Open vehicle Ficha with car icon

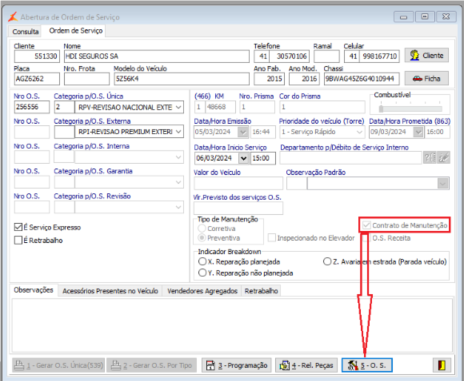click(x=427, y=79)
